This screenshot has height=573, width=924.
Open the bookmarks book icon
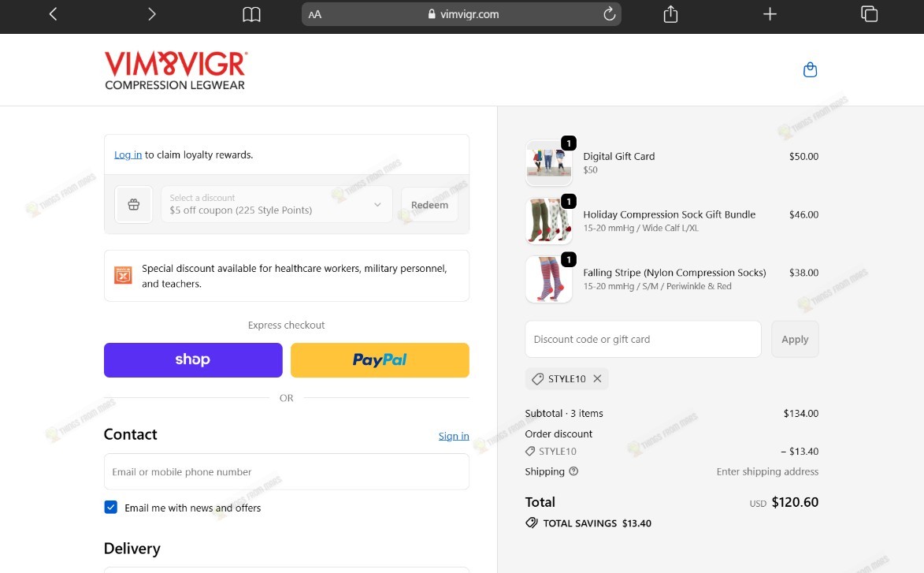pyautogui.click(x=251, y=14)
